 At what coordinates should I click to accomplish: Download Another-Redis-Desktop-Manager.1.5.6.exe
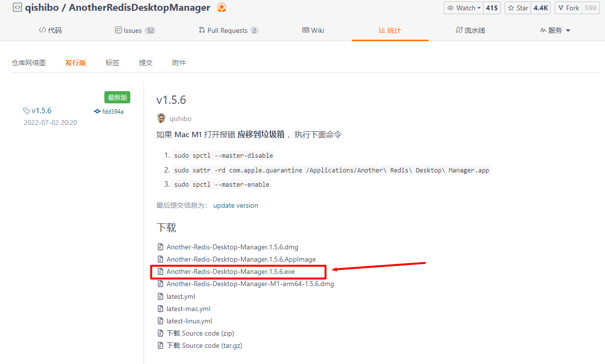click(231, 271)
